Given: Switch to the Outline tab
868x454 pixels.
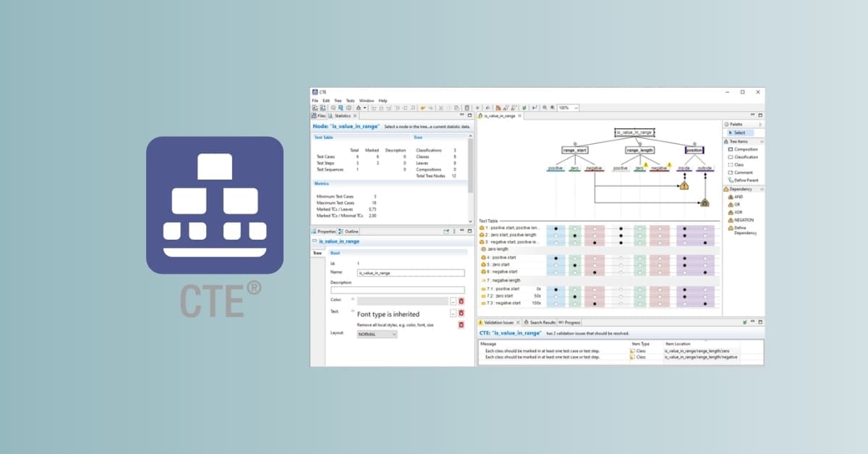Looking at the screenshot, I should [x=349, y=231].
